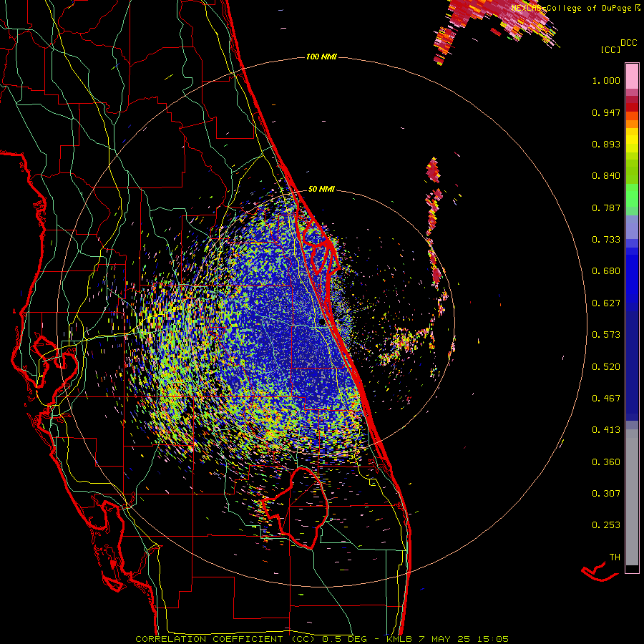Select the "[CC]" product label above the color scale
Screen dimensions: 644x644
click(611, 49)
